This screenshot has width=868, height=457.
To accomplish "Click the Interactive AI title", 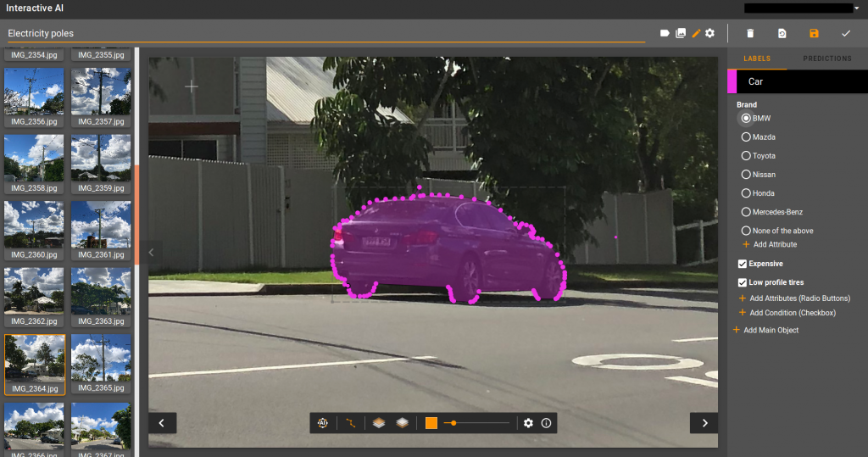I will [35, 8].
